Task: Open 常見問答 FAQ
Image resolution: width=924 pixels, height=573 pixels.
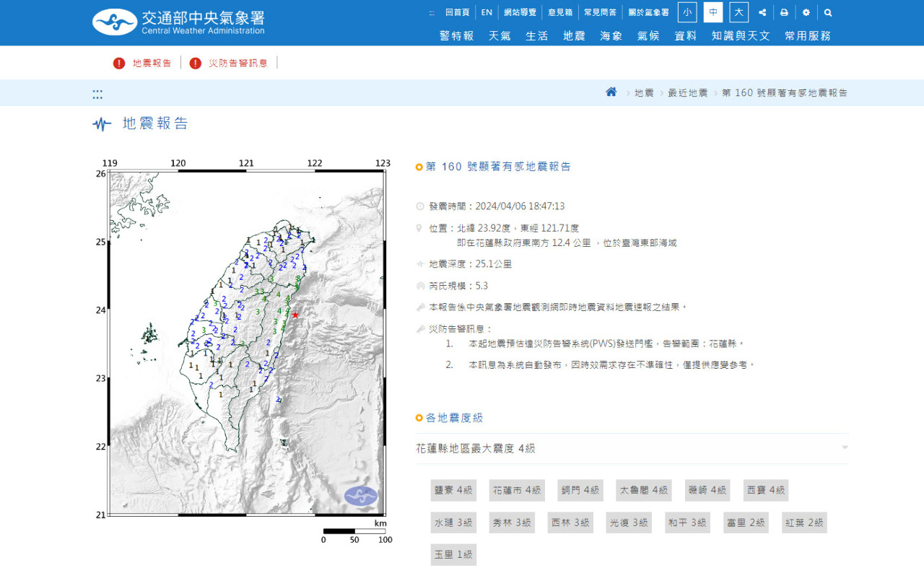Action: point(600,12)
